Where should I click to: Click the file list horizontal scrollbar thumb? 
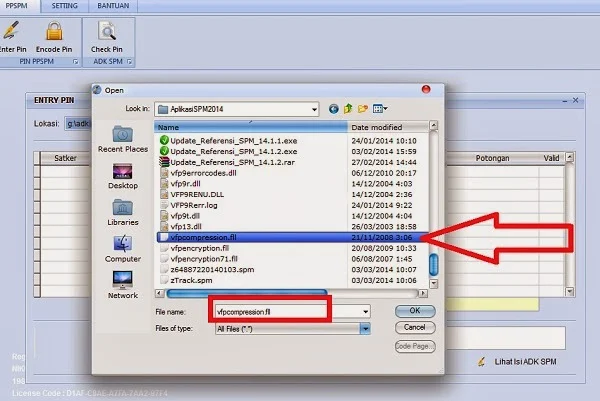(x=247, y=293)
